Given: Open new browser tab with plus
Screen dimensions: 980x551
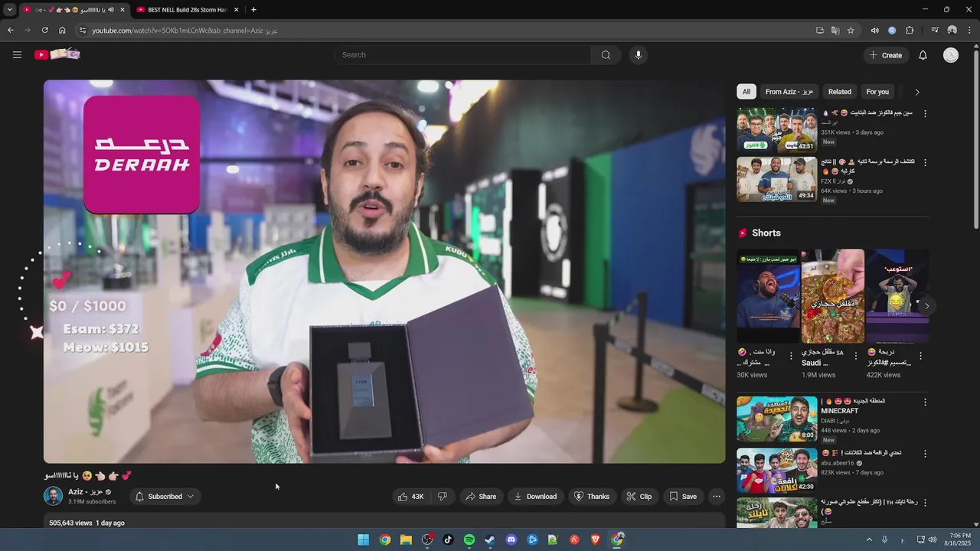Looking at the screenshot, I should tap(253, 10).
